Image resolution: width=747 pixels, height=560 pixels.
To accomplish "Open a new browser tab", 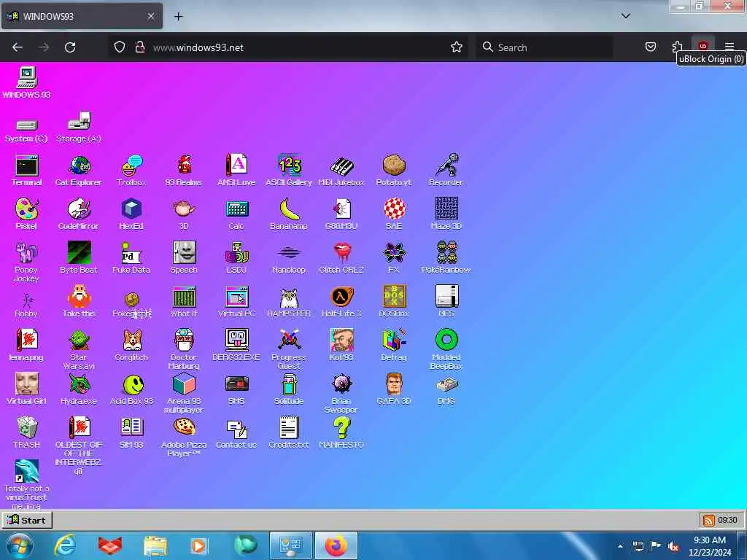I will tap(178, 16).
